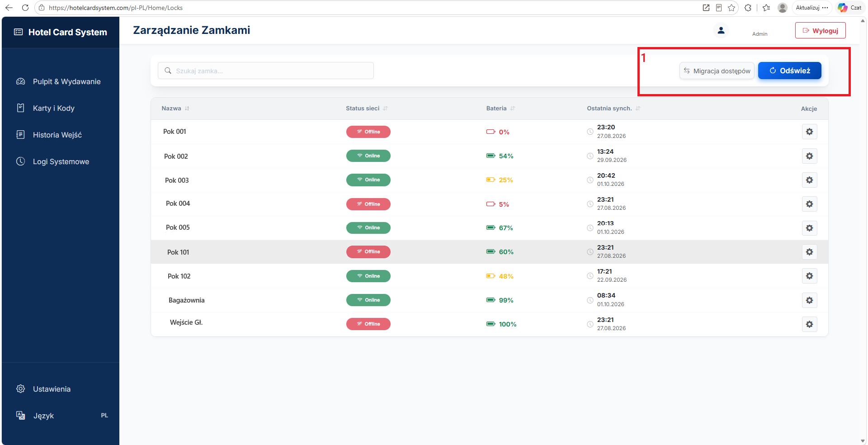868x445 pixels.
Task: Open browser extensions puzzle icon
Action: tap(748, 8)
